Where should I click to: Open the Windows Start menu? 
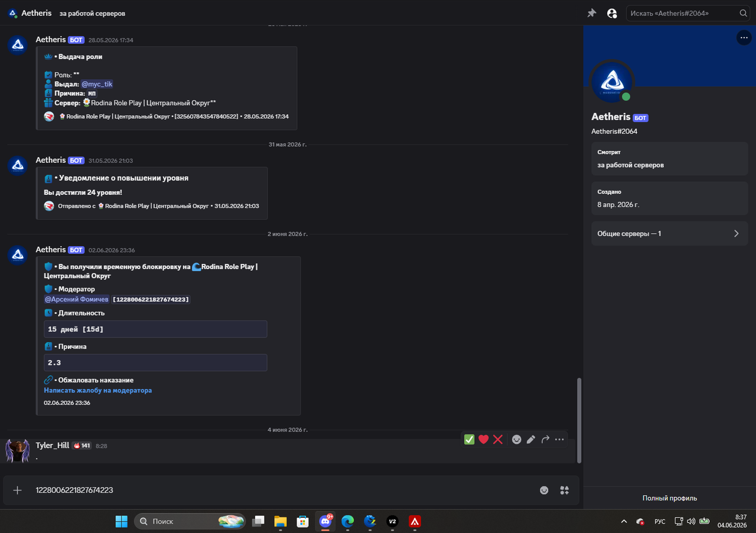[121, 521]
